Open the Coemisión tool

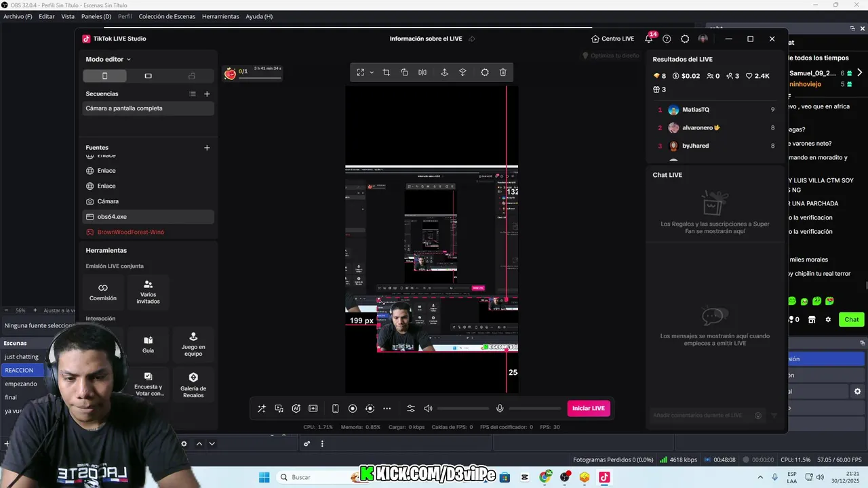click(x=103, y=292)
